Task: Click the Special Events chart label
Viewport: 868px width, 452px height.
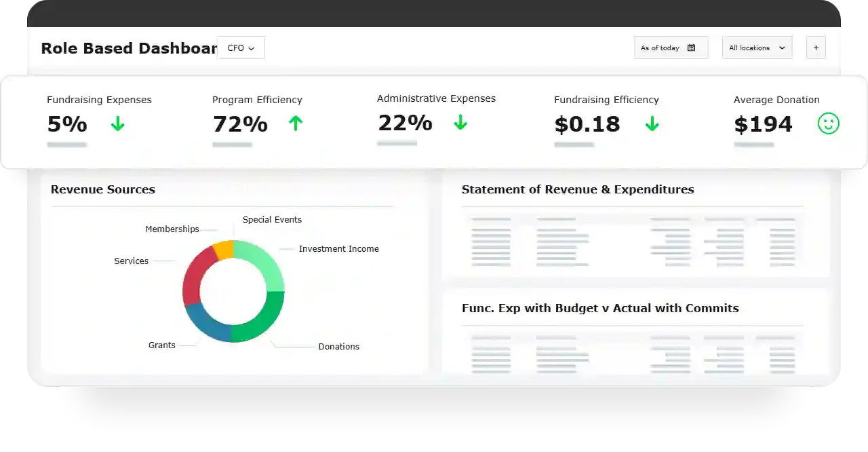Action: pos(272,220)
